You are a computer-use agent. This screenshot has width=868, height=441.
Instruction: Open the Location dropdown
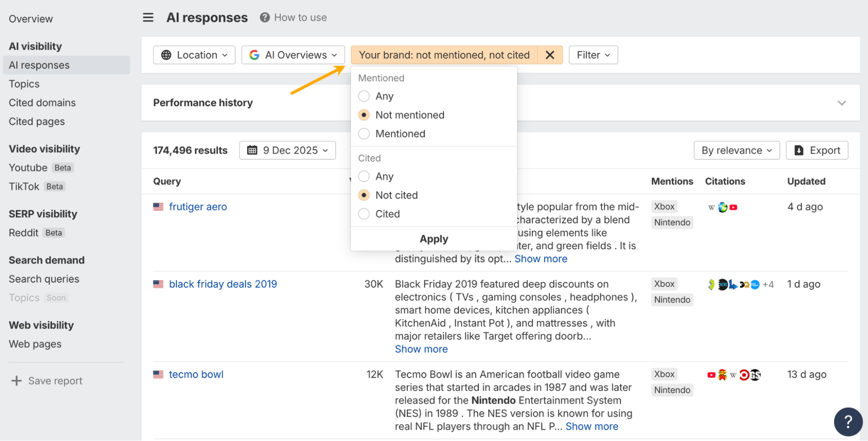click(194, 55)
